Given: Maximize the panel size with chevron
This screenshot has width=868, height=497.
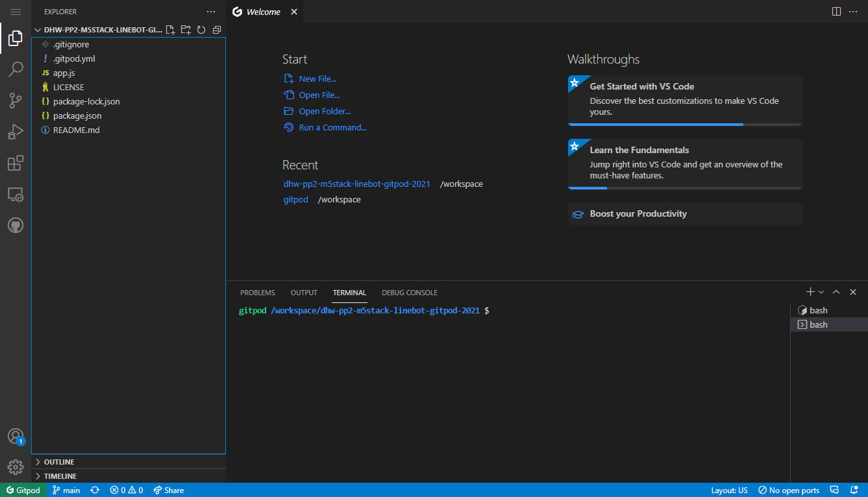Looking at the screenshot, I should coord(836,292).
